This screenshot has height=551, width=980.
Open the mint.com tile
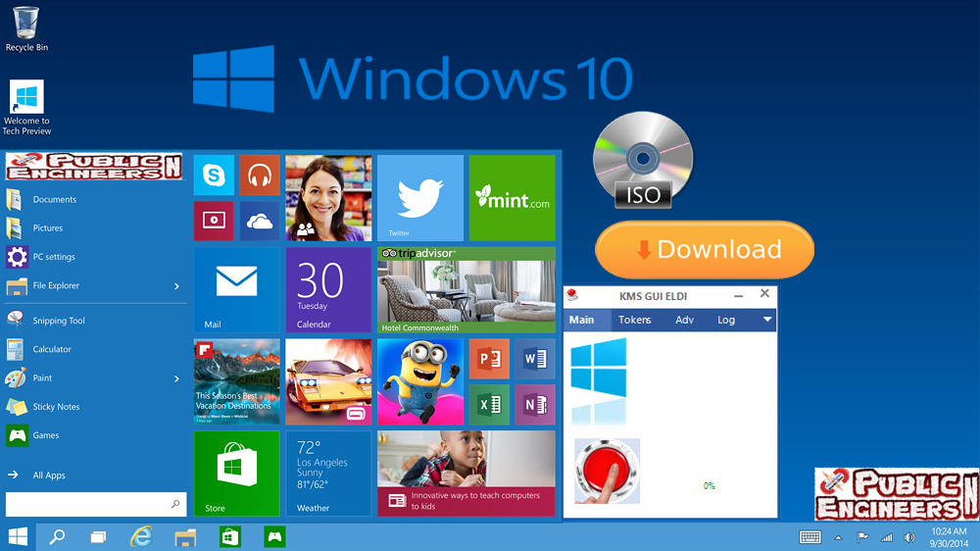point(512,198)
